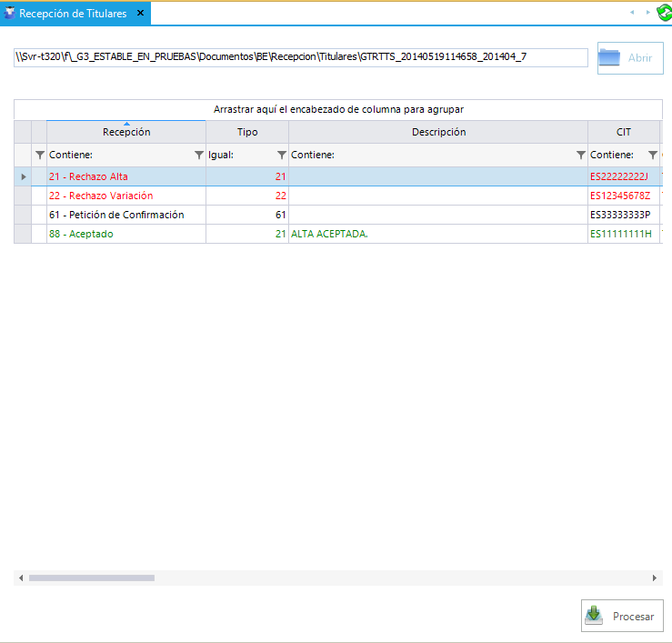Select the 61 - Petición de Confirmación row
The image size is (672, 643).
point(338,215)
